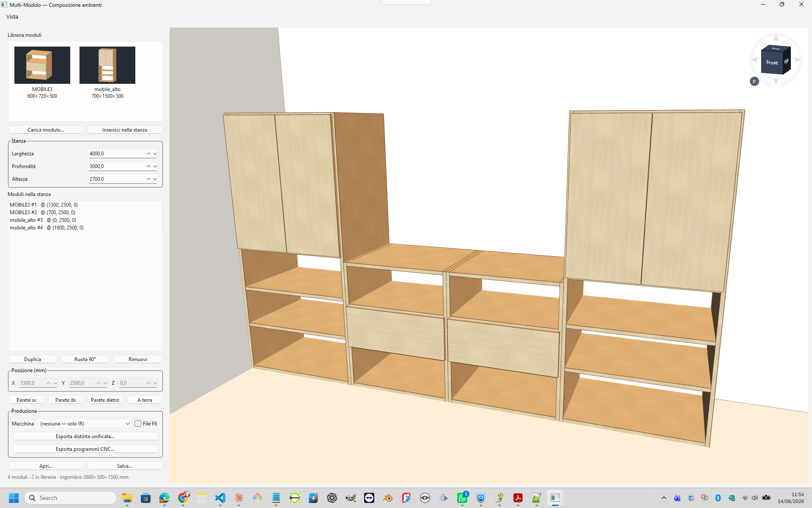The image size is (812, 508).
Task: Click the Salva button
Action: (x=125, y=466)
